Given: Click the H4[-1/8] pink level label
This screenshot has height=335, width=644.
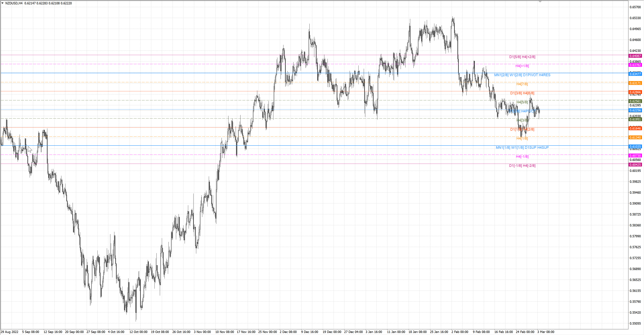Looking at the screenshot, I should tap(522, 157).
